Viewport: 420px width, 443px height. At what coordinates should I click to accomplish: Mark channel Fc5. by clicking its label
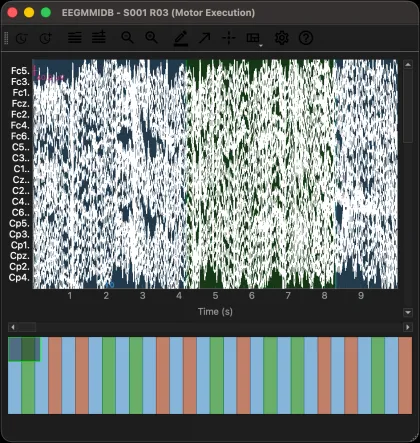[x=20, y=71]
